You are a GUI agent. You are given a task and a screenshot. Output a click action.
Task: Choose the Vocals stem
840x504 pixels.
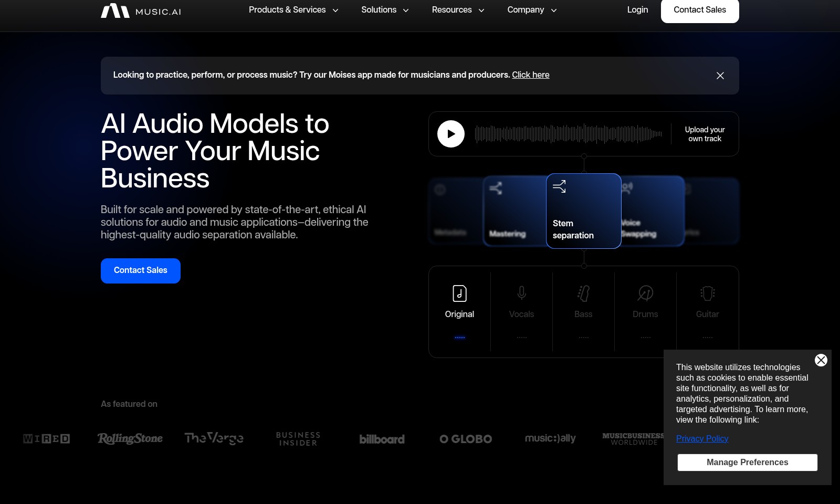click(x=521, y=312)
